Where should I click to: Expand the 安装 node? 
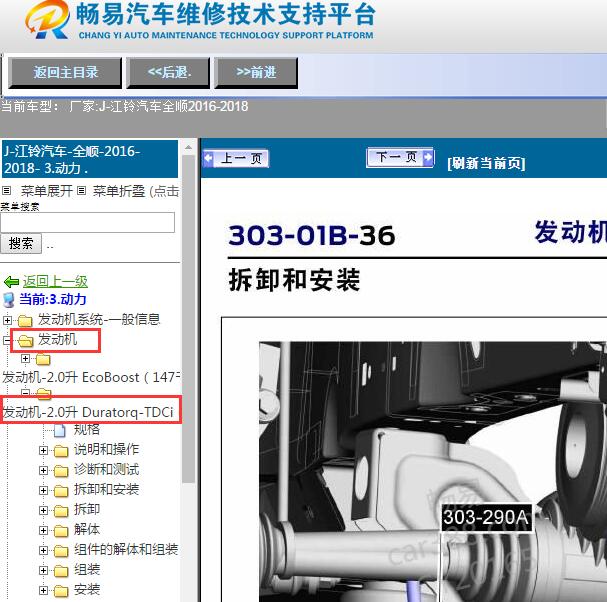pos(44,591)
